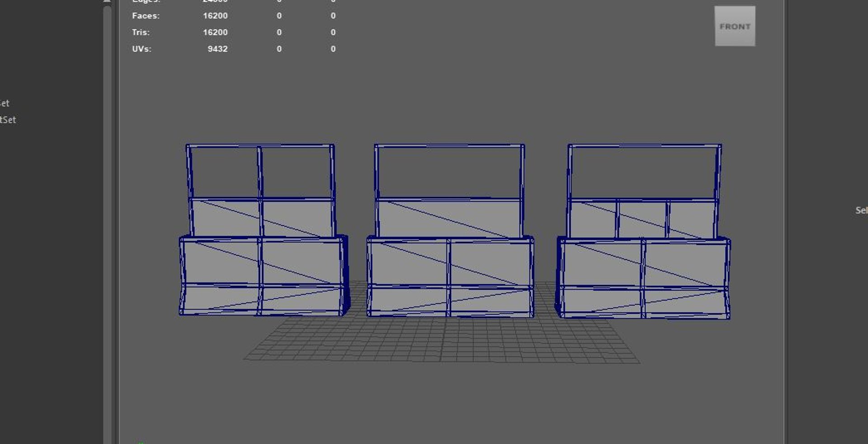Screen dimensions: 868x444
Task: Click the Faces count 16200
Action: [x=215, y=16]
